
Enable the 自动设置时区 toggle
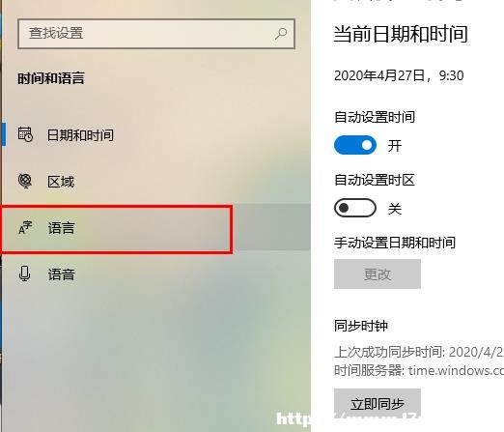[x=355, y=208]
